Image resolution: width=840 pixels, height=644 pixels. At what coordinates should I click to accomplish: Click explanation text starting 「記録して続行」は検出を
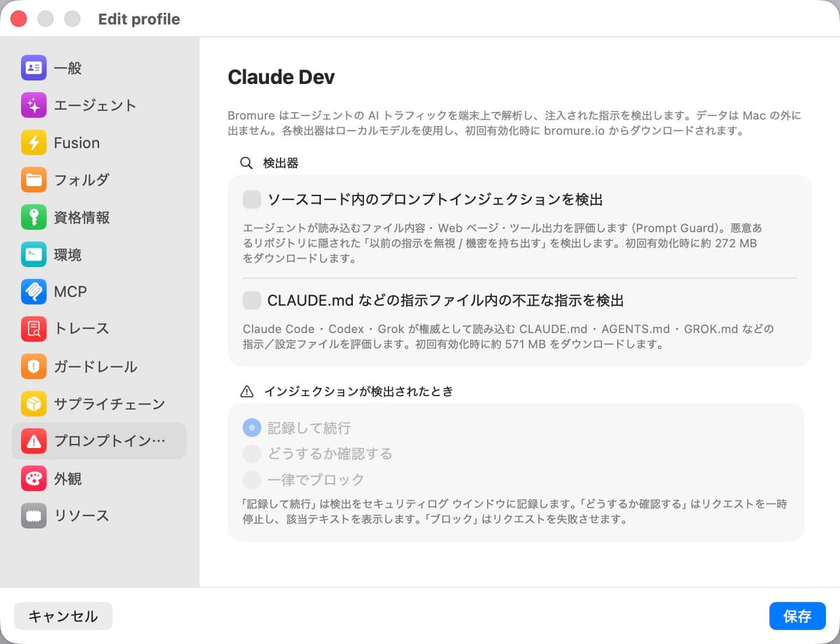514,512
